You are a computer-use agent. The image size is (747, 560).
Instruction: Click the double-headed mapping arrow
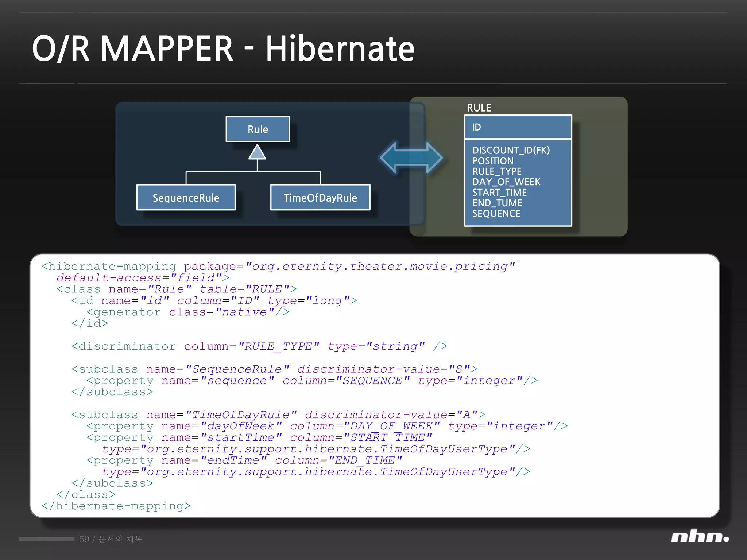point(411,157)
